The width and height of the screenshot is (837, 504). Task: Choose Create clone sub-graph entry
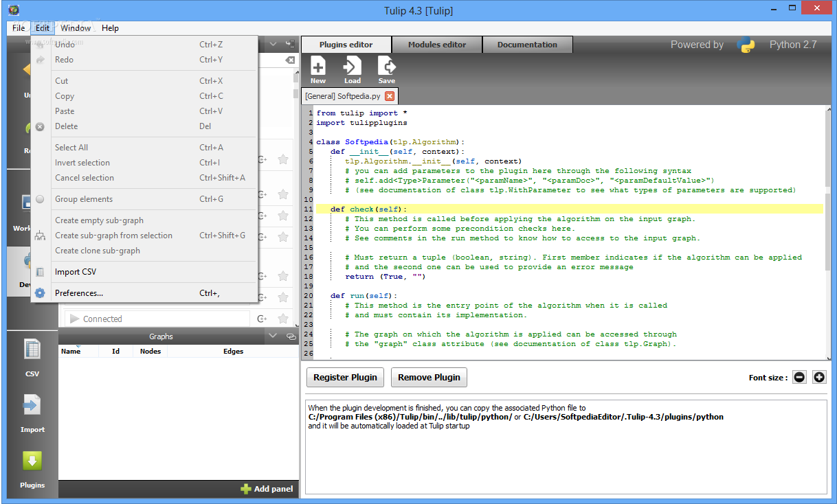pos(144,251)
